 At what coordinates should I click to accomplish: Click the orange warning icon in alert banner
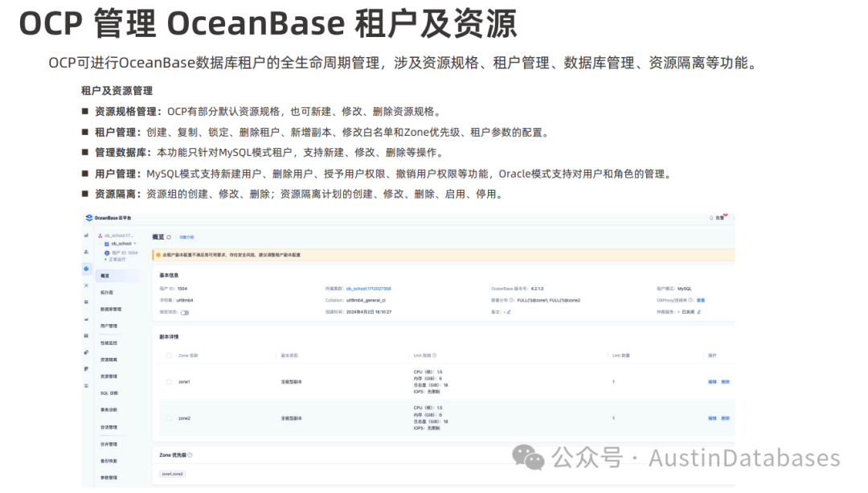click(x=158, y=256)
